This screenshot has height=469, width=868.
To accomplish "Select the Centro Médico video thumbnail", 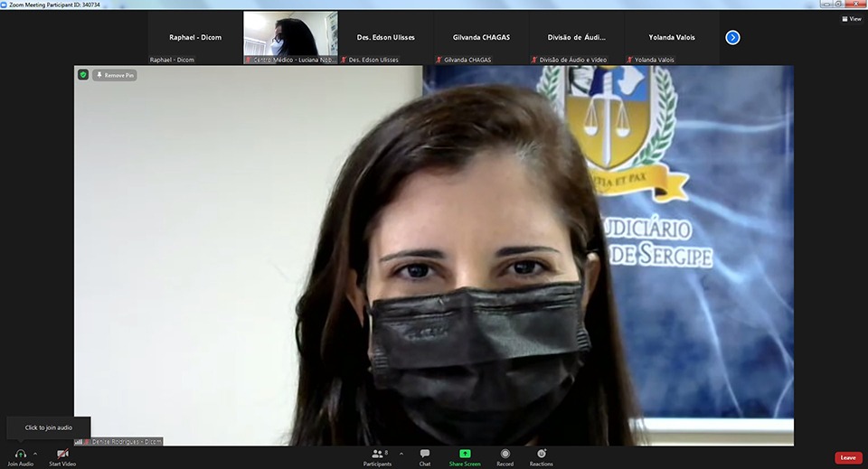I will 290,38.
